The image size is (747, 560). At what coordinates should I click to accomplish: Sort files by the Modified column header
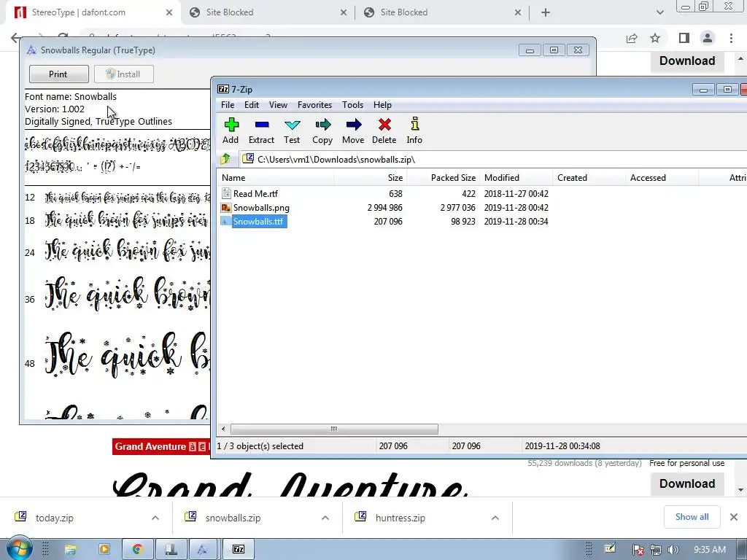pos(516,178)
